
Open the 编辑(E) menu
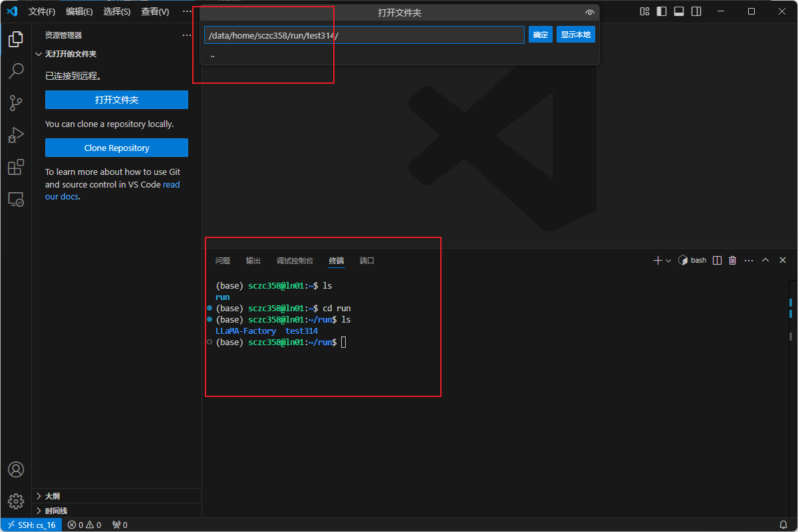[x=80, y=11]
